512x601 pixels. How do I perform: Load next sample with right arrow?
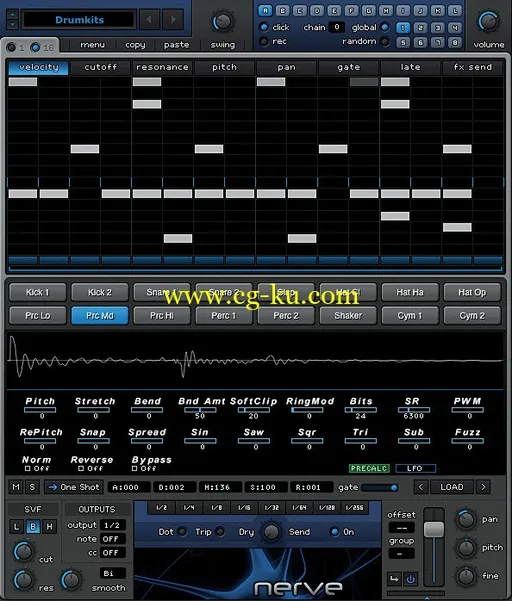pyautogui.click(x=483, y=487)
